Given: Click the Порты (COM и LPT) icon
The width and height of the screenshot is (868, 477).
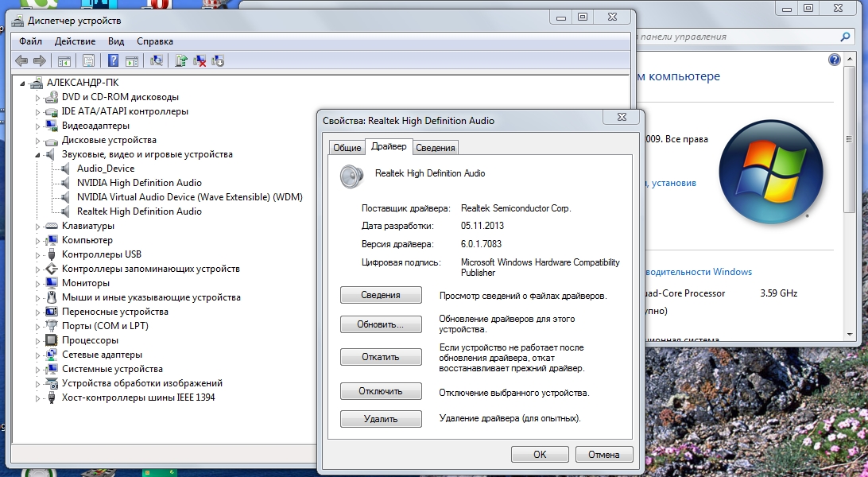Looking at the screenshot, I should coord(51,326).
